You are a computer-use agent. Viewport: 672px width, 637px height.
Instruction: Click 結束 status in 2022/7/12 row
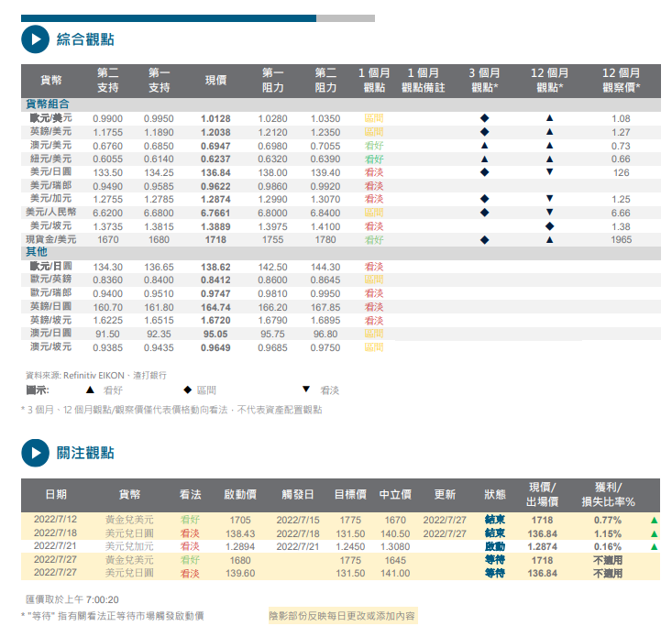[x=494, y=520]
